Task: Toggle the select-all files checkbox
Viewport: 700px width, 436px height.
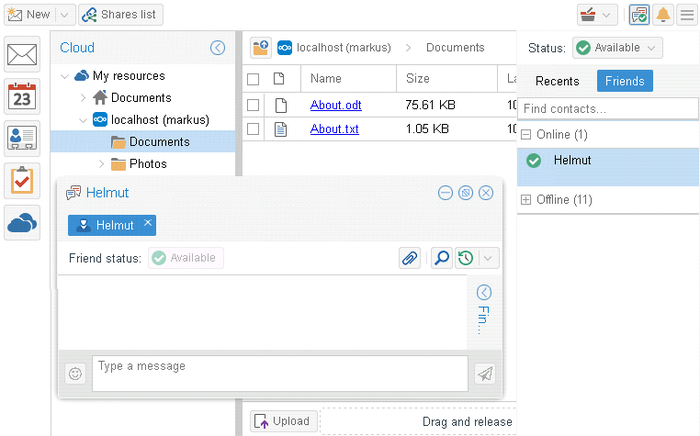Action: [253, 79]
